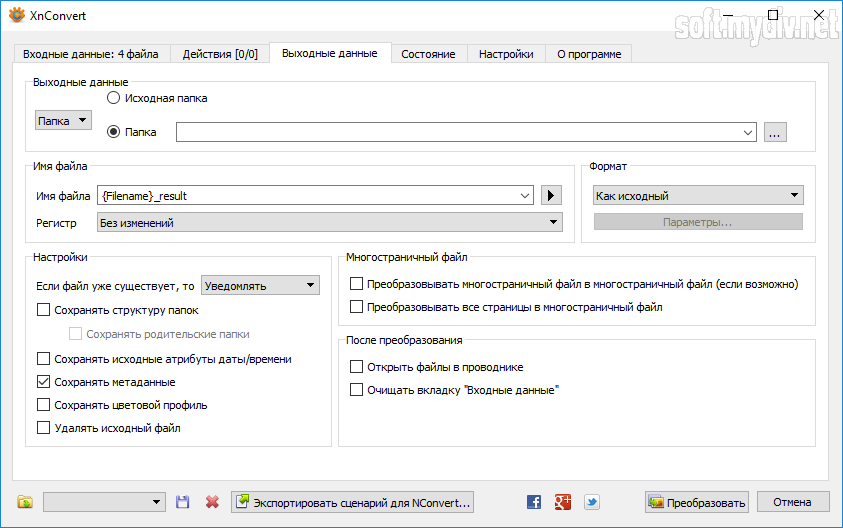Share on Twitter icon

coord(592,502)
